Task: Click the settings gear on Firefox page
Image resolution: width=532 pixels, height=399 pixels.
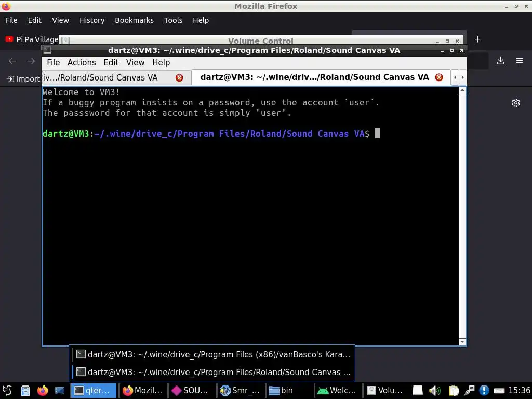Action: (x=516, y=103)
